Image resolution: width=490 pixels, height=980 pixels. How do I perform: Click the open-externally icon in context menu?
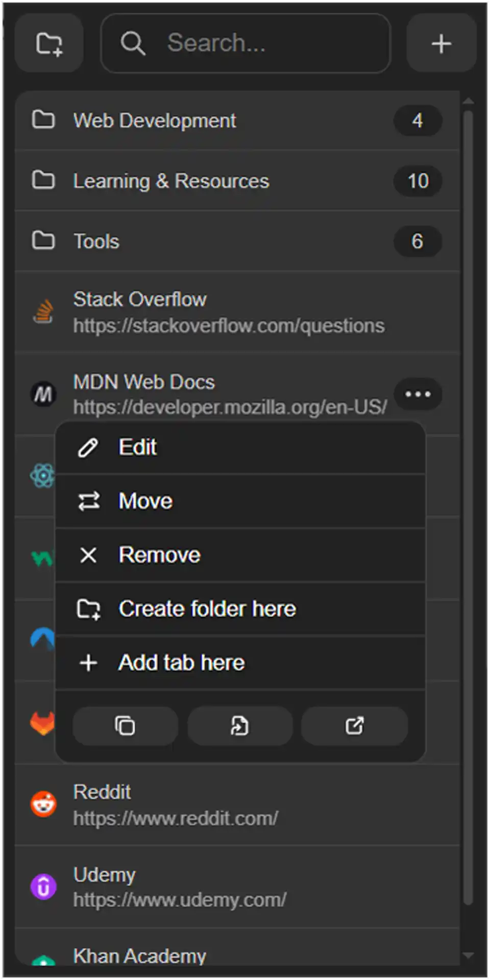pyautogui.click(x=354, y=726)
